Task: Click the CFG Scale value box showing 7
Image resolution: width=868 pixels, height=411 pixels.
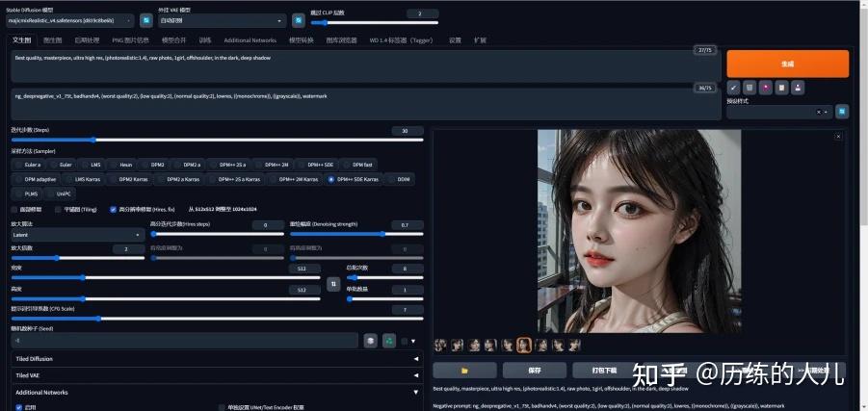Action: click(407, 310)
